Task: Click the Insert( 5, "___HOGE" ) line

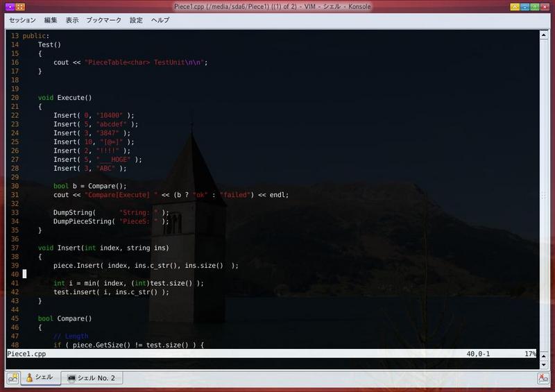Action: pyautogui.click(x=98, y=160)
